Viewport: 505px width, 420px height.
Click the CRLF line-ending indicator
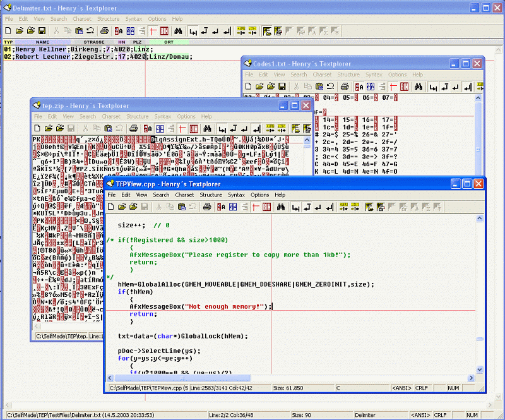click(x=440, y=415)
